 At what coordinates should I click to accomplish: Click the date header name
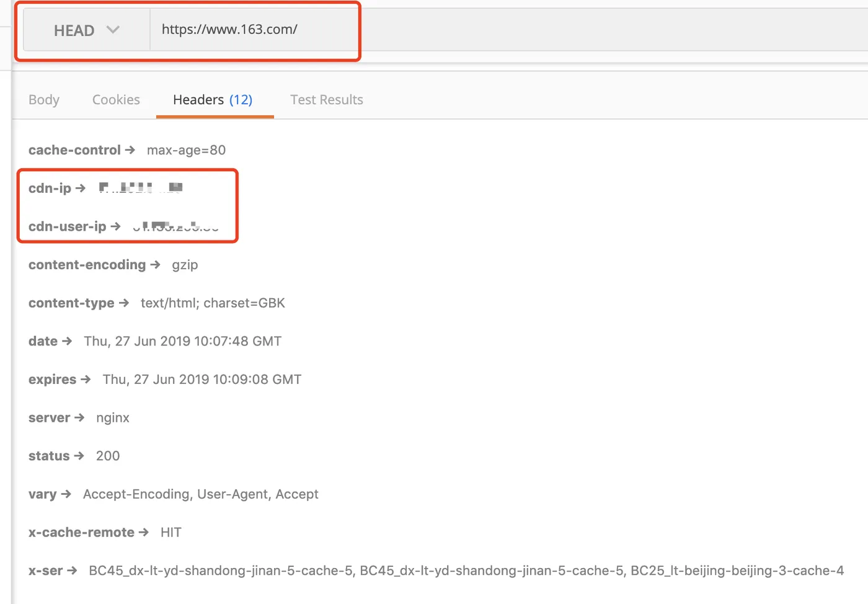(x=43, y=341)
